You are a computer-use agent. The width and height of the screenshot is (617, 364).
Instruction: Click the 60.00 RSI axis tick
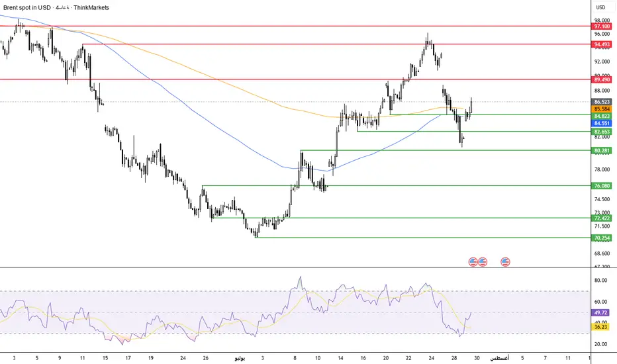coord(600,302)
